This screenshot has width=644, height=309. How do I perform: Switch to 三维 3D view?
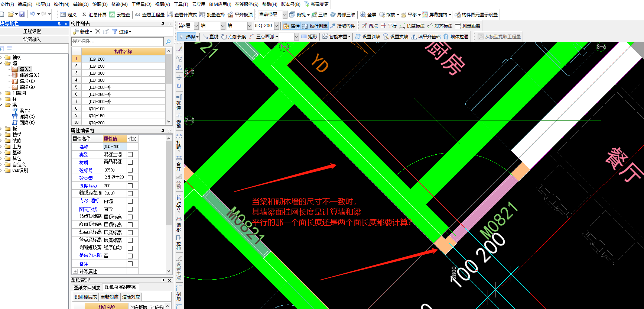pos(319,15)
